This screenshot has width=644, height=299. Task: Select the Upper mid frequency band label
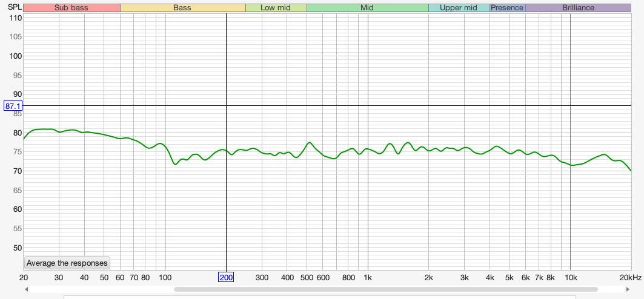[x=459, y=8]
